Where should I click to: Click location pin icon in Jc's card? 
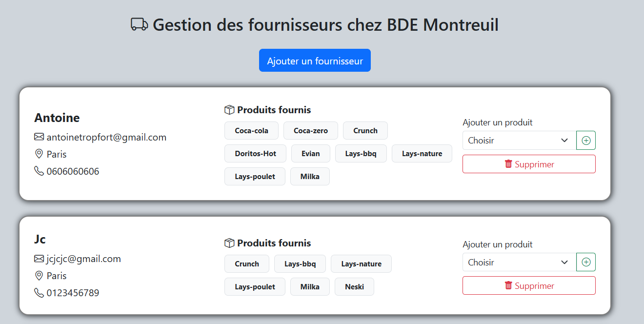click(39, 276)
